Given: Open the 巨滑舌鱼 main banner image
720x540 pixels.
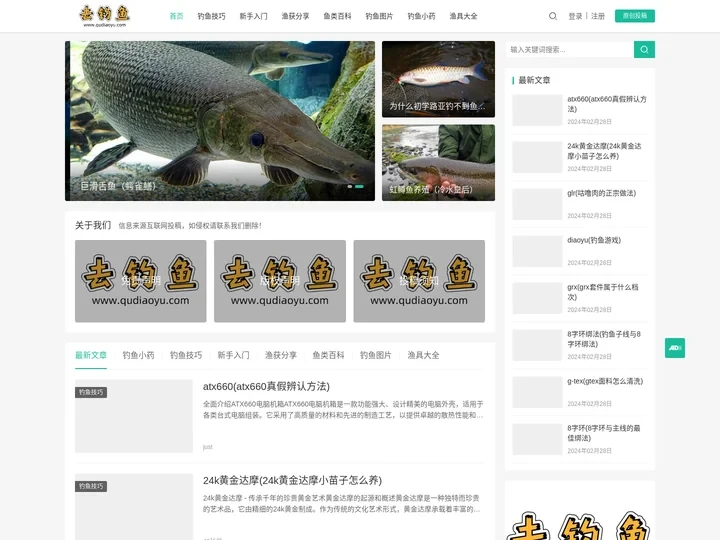Looking at the screenshot, I should click(220, 121).
